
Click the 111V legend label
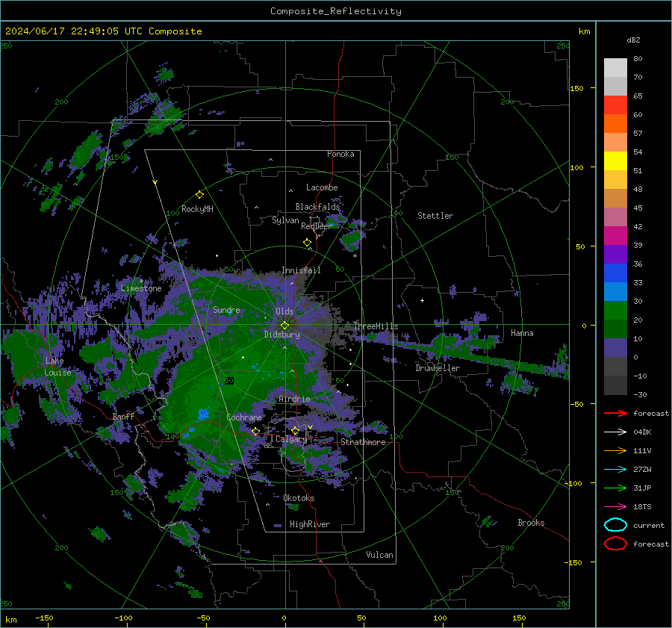pyautogui.click(x=642, y=450)
